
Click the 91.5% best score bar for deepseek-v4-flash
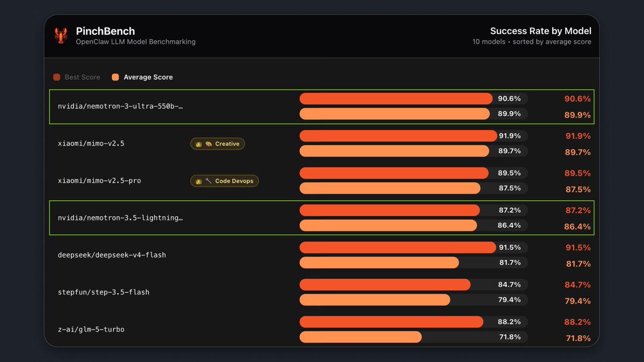pos(398,247)
